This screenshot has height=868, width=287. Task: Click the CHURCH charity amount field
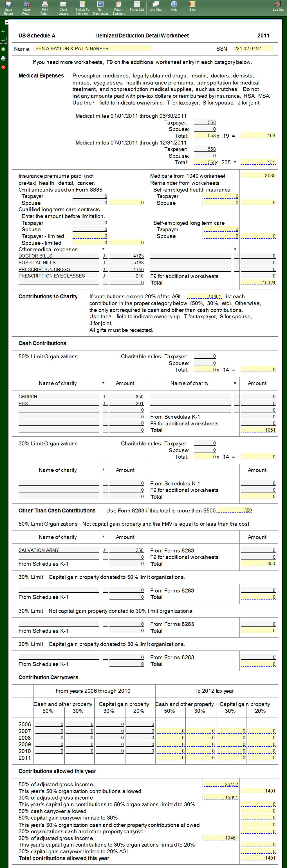(x=127, y=397)
